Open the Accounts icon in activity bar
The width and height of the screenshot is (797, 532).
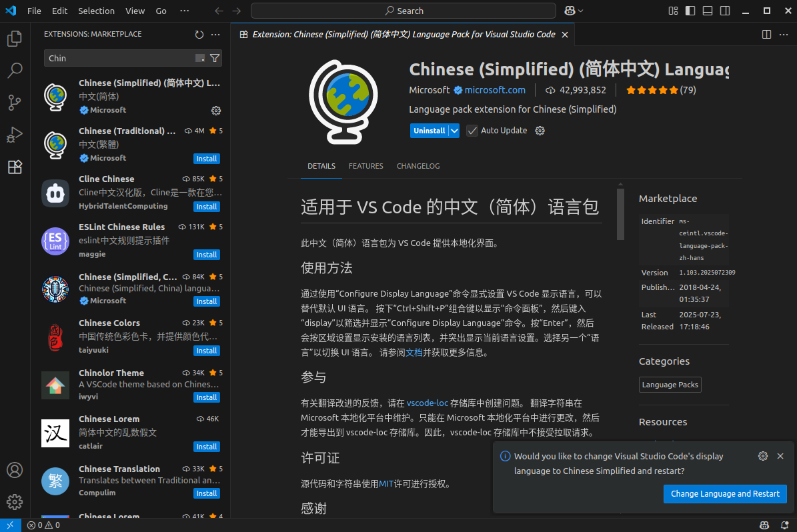pyautogui.click(x=14, y=470)
